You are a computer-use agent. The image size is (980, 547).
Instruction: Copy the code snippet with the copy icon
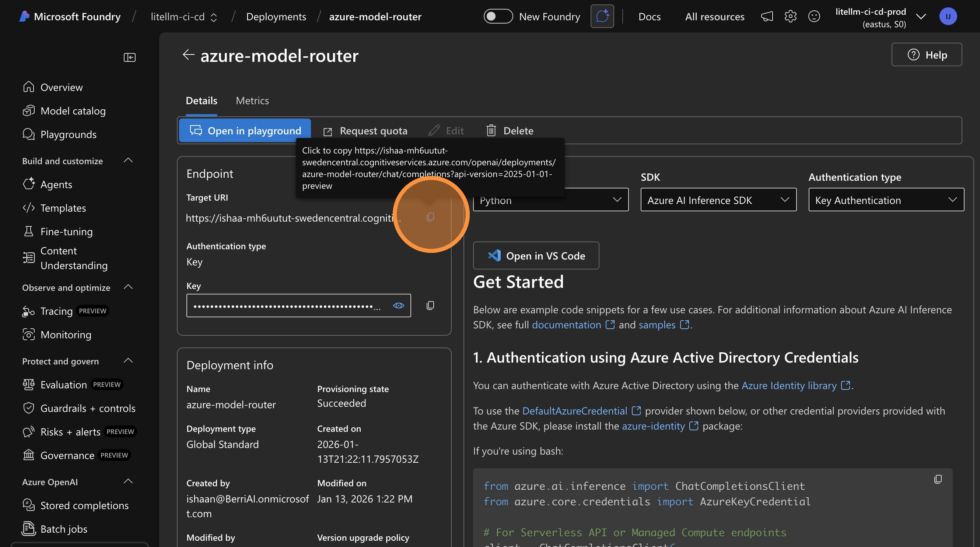pos(938,479)
